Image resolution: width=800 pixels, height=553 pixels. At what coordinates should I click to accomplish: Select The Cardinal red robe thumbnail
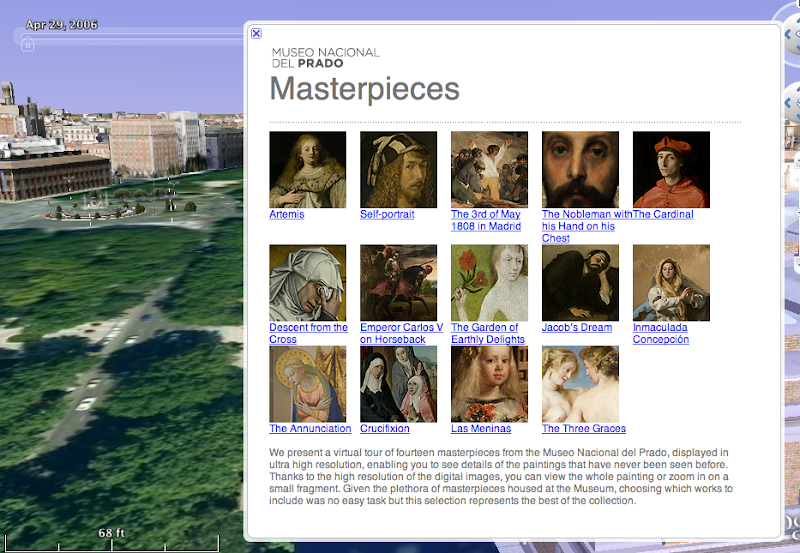671,169
